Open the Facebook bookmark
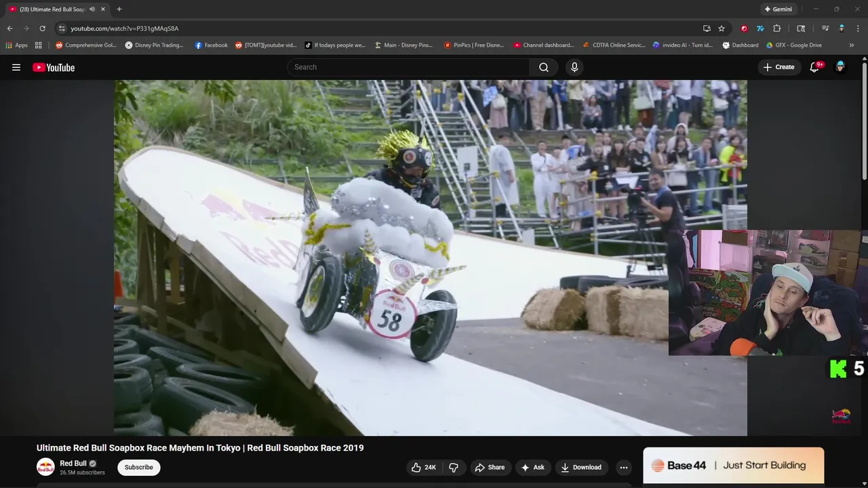868x488 pixels. [211, 45]
